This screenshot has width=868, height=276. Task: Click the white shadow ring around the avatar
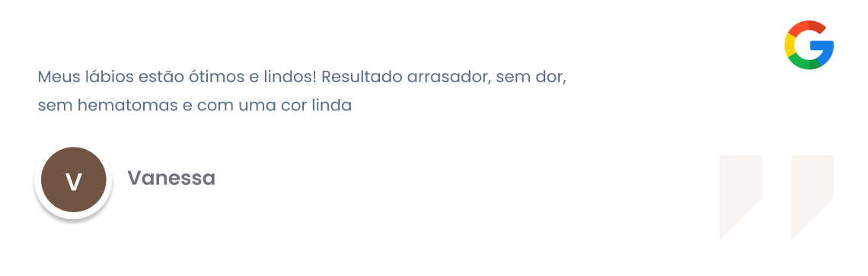click(73, 216)
